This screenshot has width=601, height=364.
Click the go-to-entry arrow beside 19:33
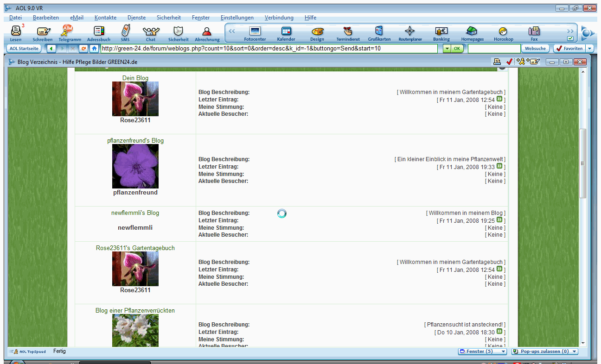(499, 166)
